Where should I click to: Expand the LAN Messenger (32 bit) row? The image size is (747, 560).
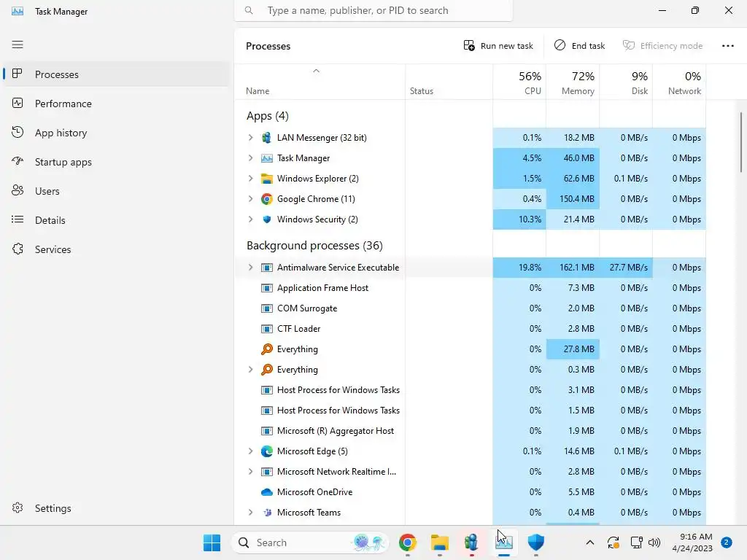(x=251, y=138)
